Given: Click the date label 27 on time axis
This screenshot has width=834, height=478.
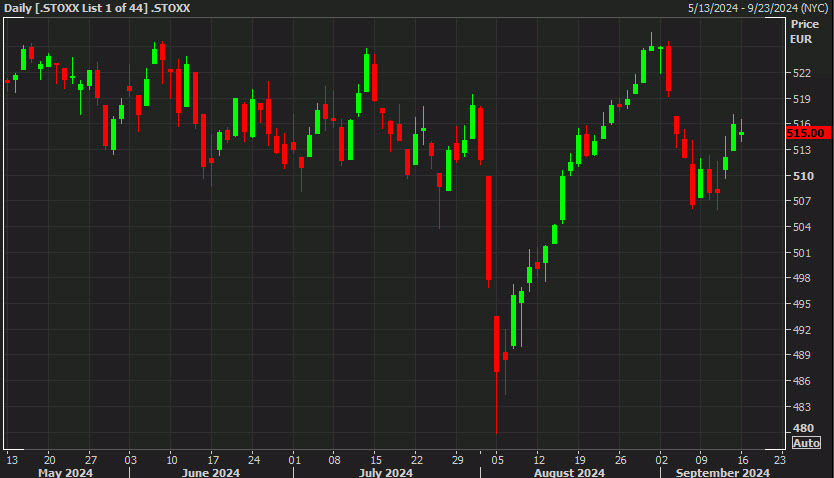Looking at the screenshot, I should (91, 460).
